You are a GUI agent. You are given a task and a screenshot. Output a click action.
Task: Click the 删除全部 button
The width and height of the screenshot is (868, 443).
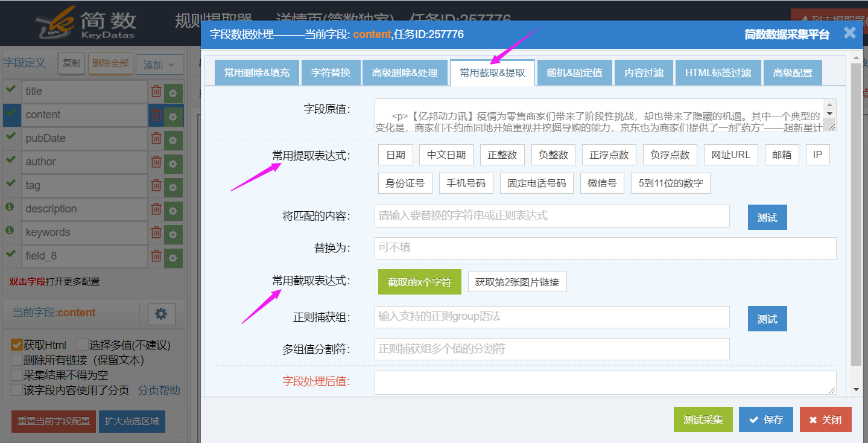click(110, 63)
